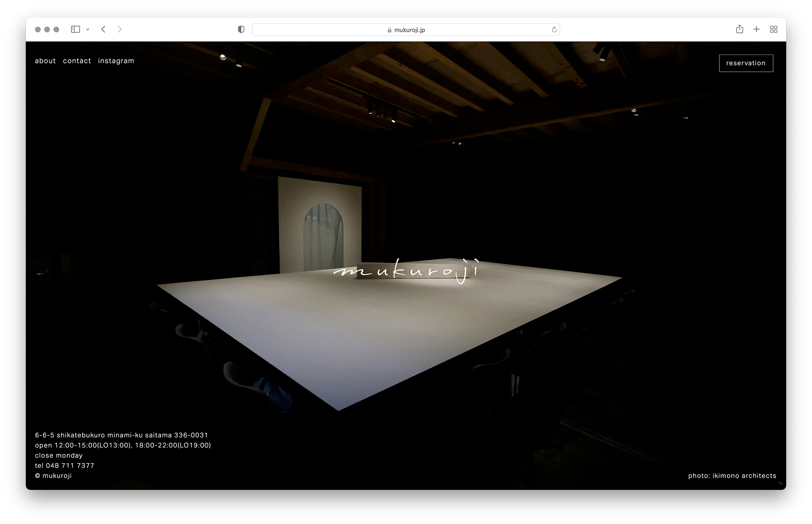Open the contact page link
This screenshot has width=812, height=524.
coord(77,61)
